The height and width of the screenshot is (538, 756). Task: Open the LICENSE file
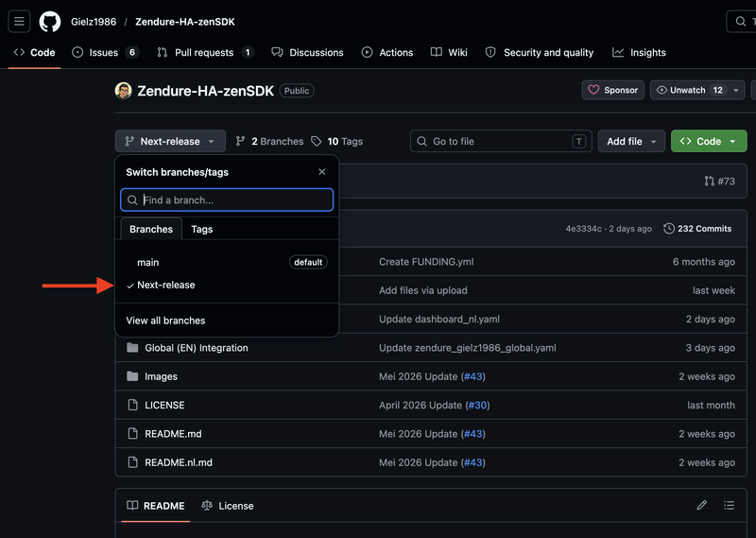(164, 406)
